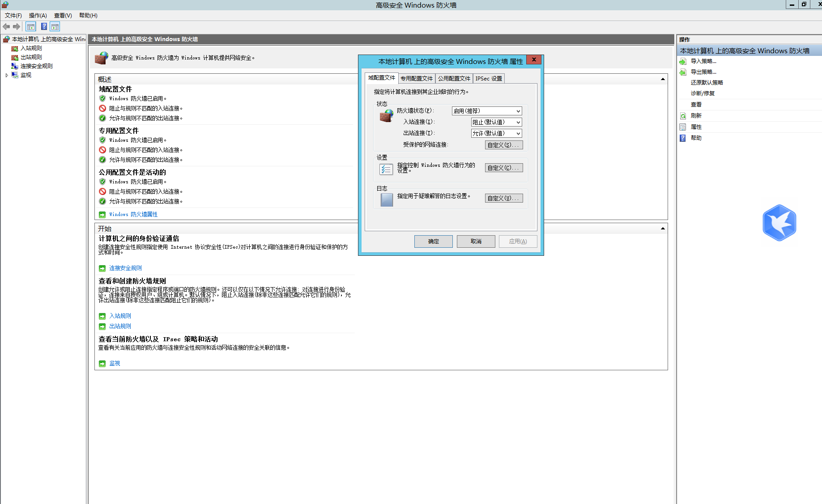Close the firewall properties dialog

coord(534,59)
